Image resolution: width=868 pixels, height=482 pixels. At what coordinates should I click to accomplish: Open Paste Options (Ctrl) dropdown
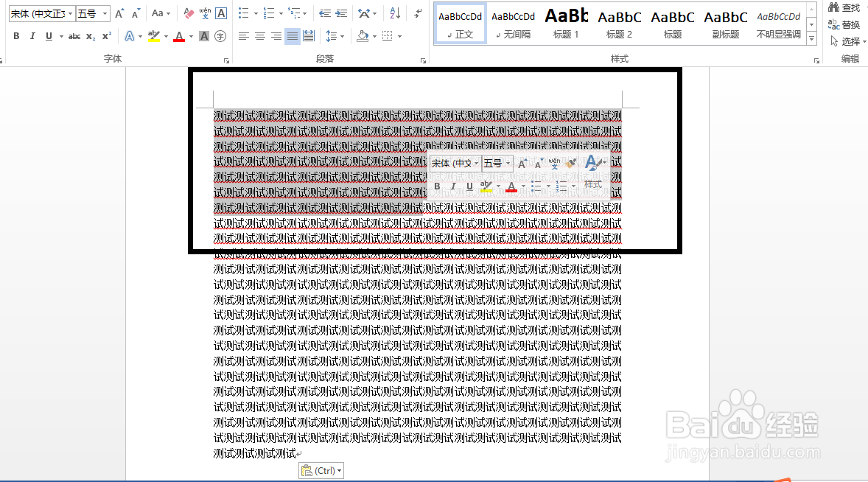[321, 471]
